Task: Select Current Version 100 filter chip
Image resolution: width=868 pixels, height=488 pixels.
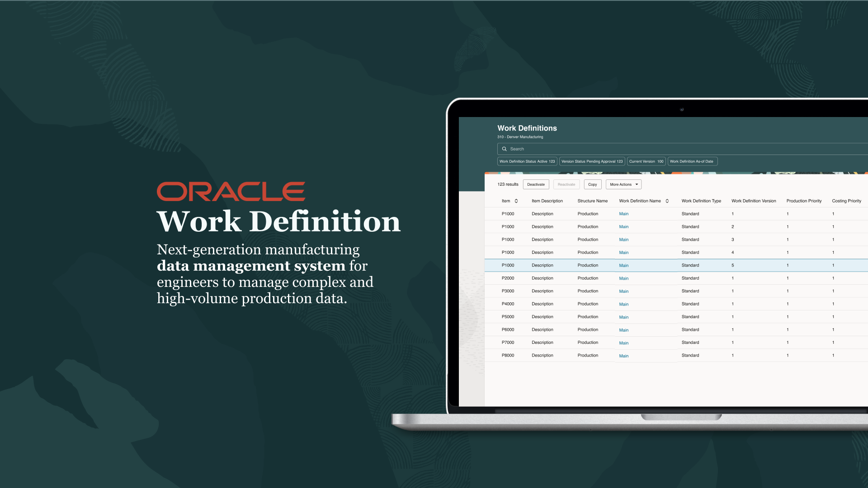Action: point(646,161)
